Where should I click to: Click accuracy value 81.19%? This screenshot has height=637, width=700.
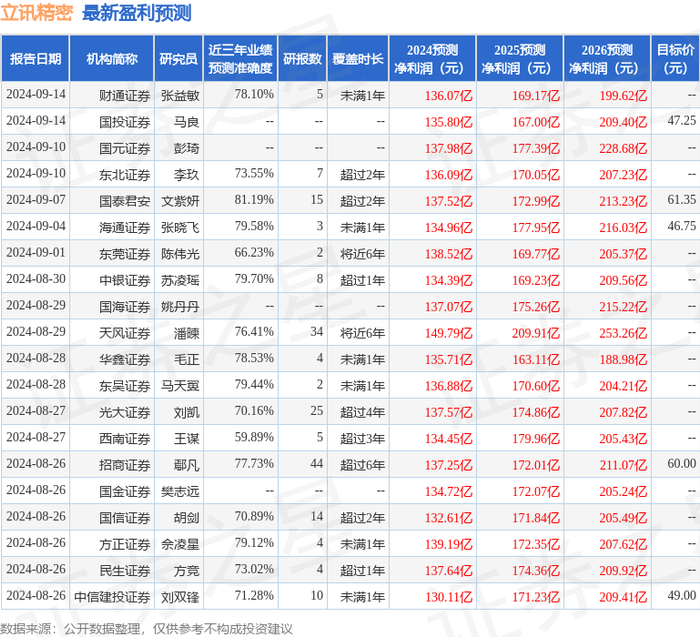coord(254,200)
